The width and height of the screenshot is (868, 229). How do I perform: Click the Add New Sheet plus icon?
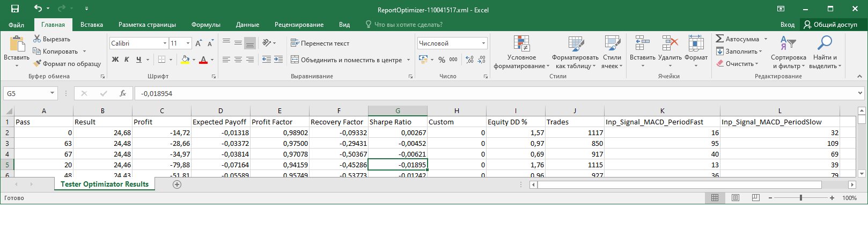coord(177,184)
